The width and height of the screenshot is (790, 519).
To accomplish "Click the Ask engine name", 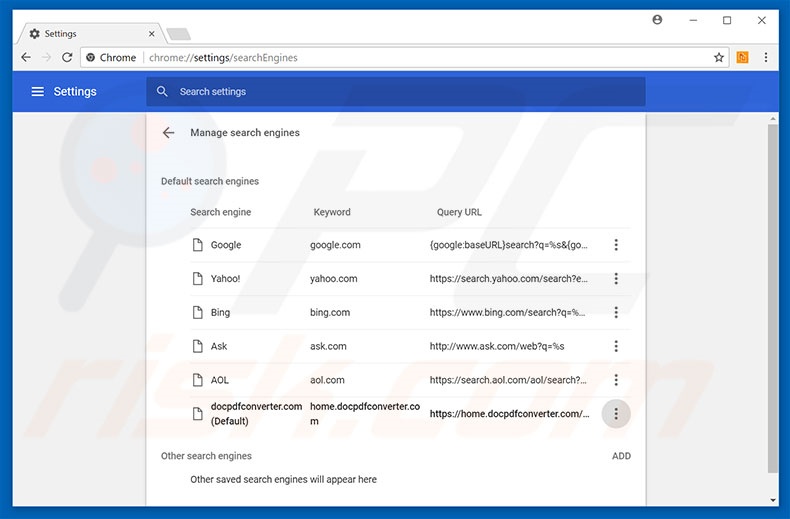I will click(x=219, y=346).
